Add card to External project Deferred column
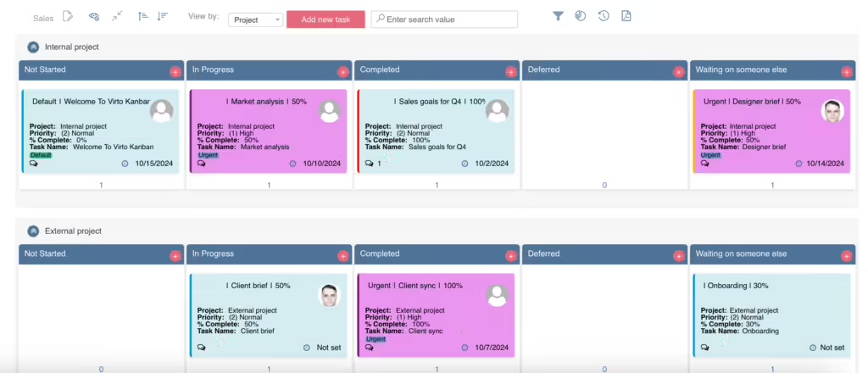Viewport: 868px width, 373px height. click(x=679, y=256)
